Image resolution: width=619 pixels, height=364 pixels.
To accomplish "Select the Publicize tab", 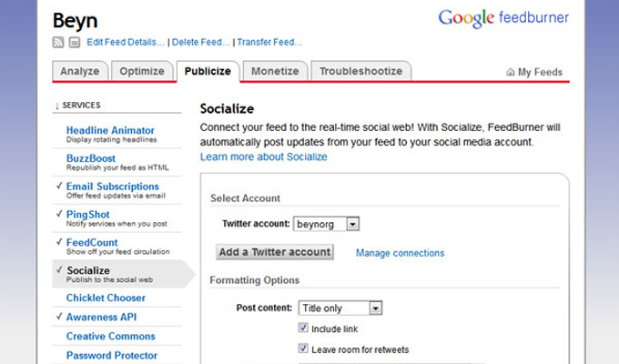I will point(208,71).
